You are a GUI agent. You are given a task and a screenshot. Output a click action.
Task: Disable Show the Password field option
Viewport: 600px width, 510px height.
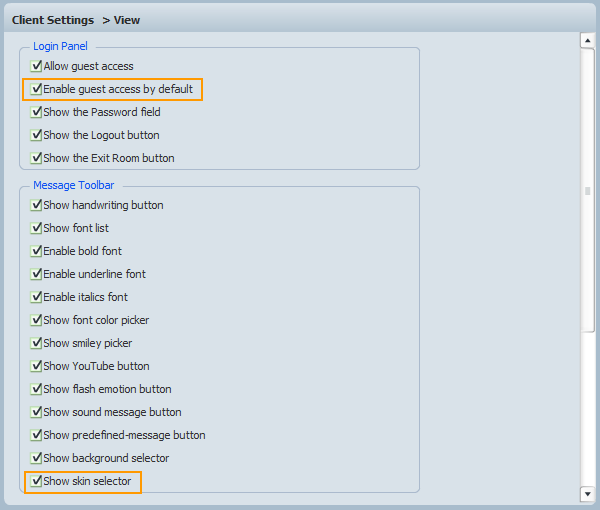point(36,112)
